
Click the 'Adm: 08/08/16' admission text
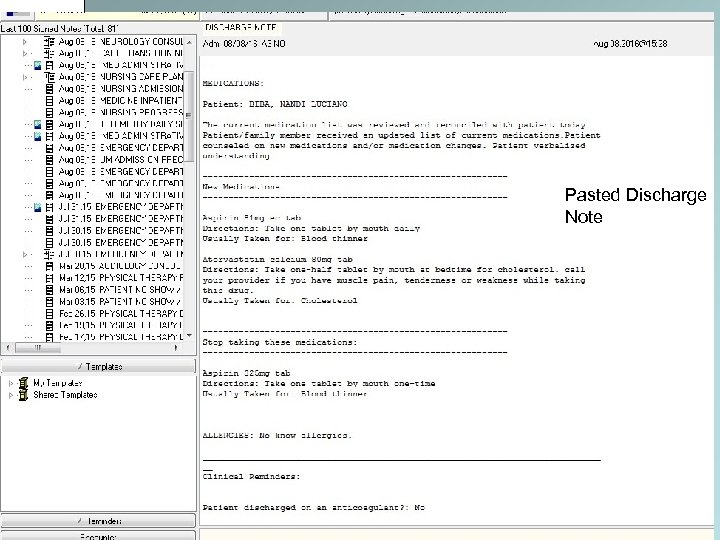tap(244, 44)
